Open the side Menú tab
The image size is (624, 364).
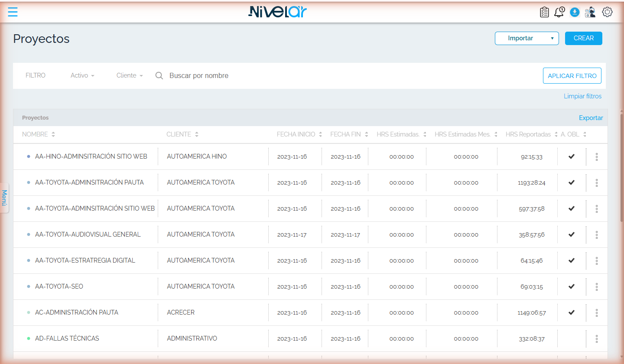tap(4, 198)
